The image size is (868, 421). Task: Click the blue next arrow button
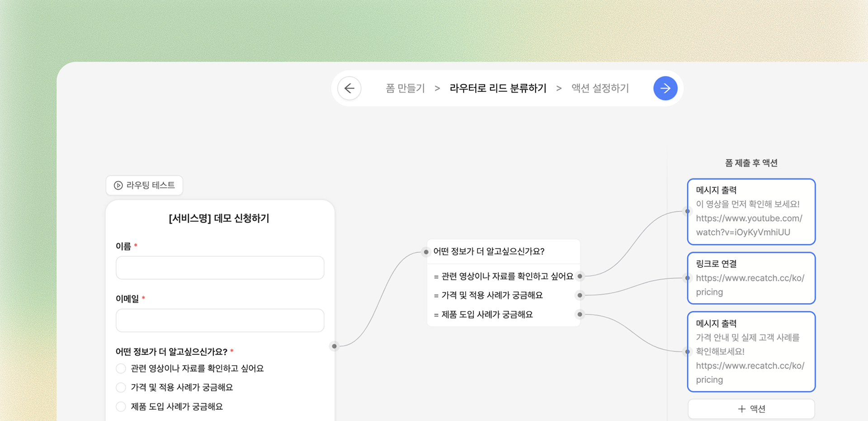pos(665,88)
